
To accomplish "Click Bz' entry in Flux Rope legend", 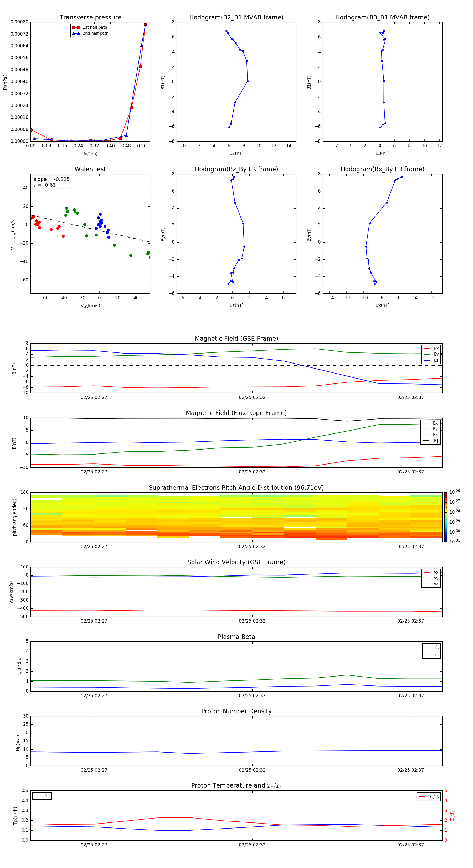I will pyautogui.click(x=431, y=435).
